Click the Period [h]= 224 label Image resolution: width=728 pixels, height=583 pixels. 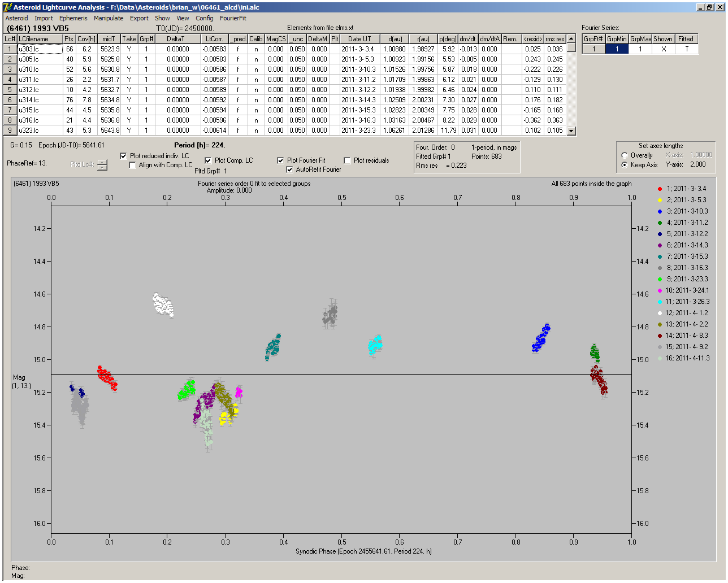coord(200,145)
